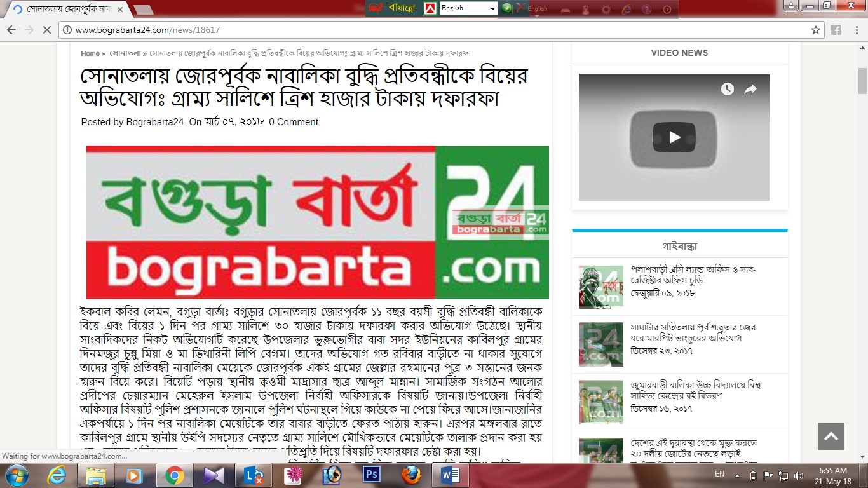The width and height of the screenshot is (868, 488).
Task: Click thumbnail of জুমারবাড়ী article
Action: [600, 403]
